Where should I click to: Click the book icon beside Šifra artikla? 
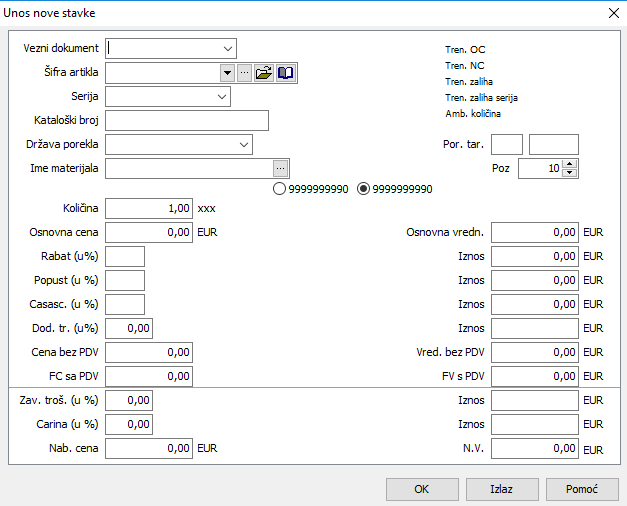[286, 73]
